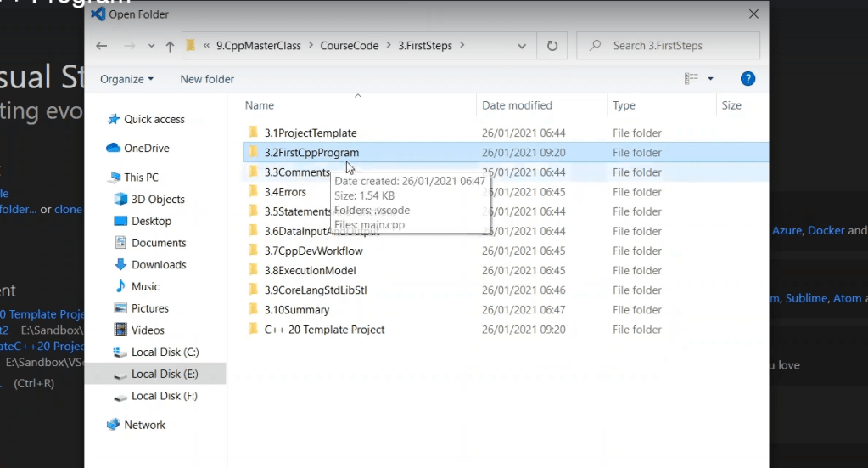
Task: Open the Help question mark icon
Action: pyautogui.click(x=748, y=79)
